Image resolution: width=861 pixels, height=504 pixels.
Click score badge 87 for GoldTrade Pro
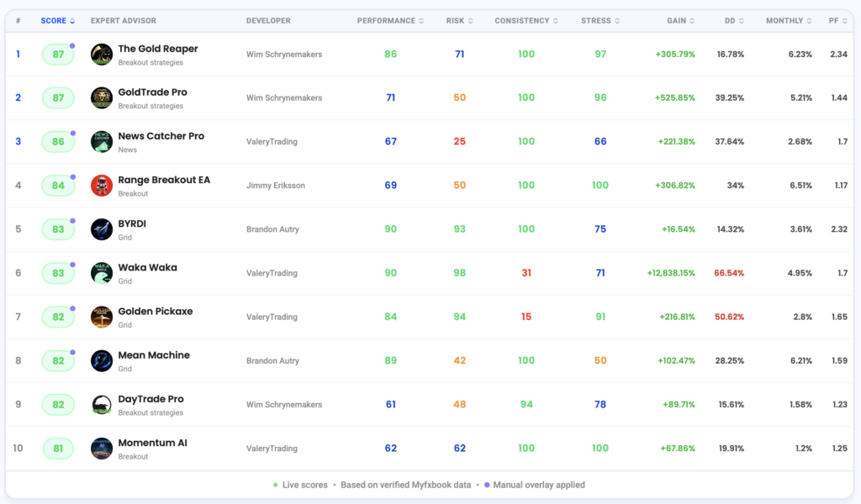pyautogui.click(x=58, y=98)
